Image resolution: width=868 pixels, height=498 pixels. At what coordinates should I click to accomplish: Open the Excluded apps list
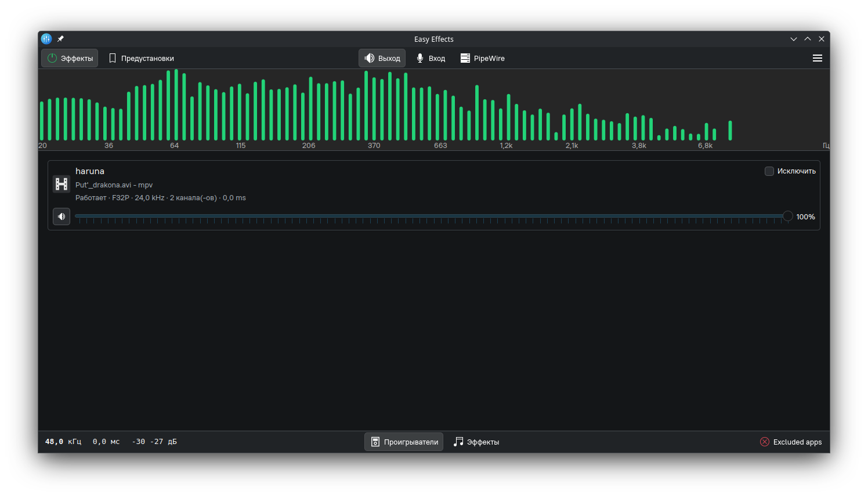791,442
